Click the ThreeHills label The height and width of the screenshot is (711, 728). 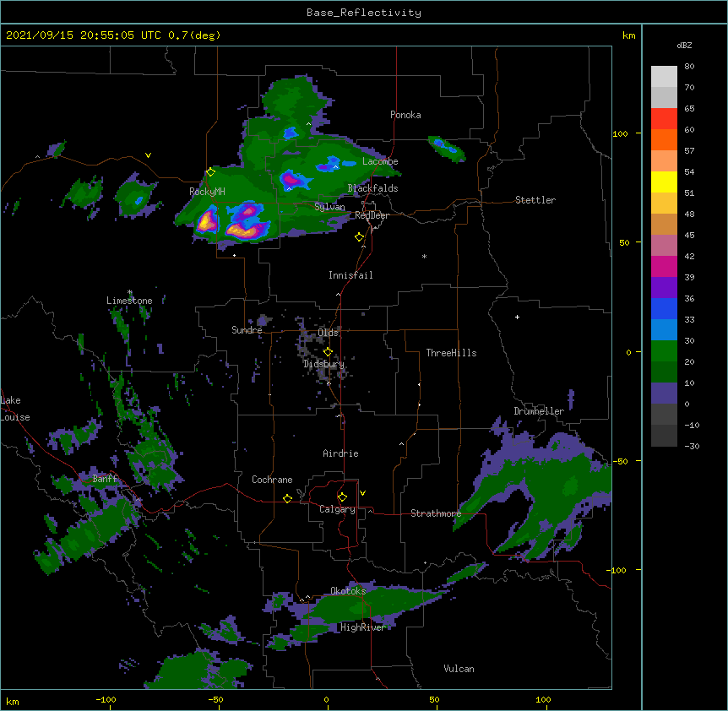[451, 353]
